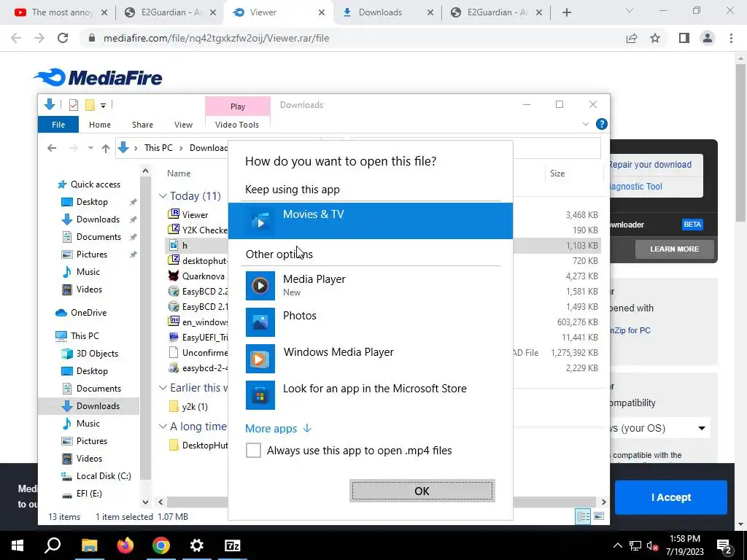Click Windows Start button
The height and width of the screenshot is (560, 747).
pyautogui.click(x=18, y=545)
